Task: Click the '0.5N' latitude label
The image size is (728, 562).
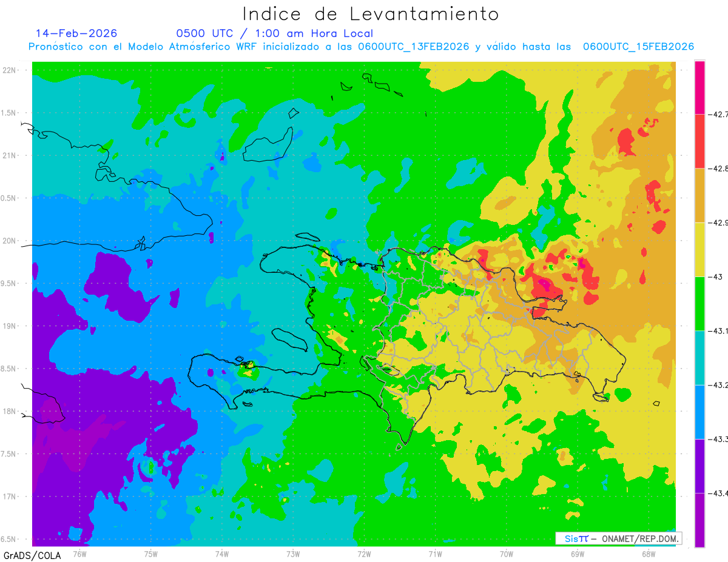Action: click(x=9, y=198)
